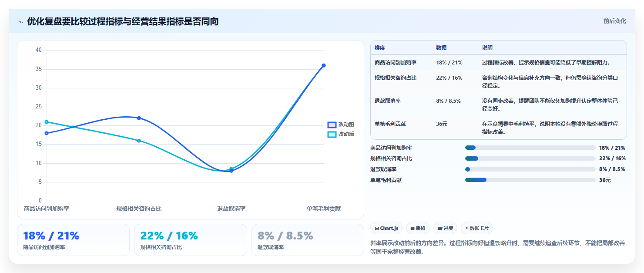This screenshot has width=644, height=273.
Task: Toggle the 改动后 legend label
Action: coord(346,134)
